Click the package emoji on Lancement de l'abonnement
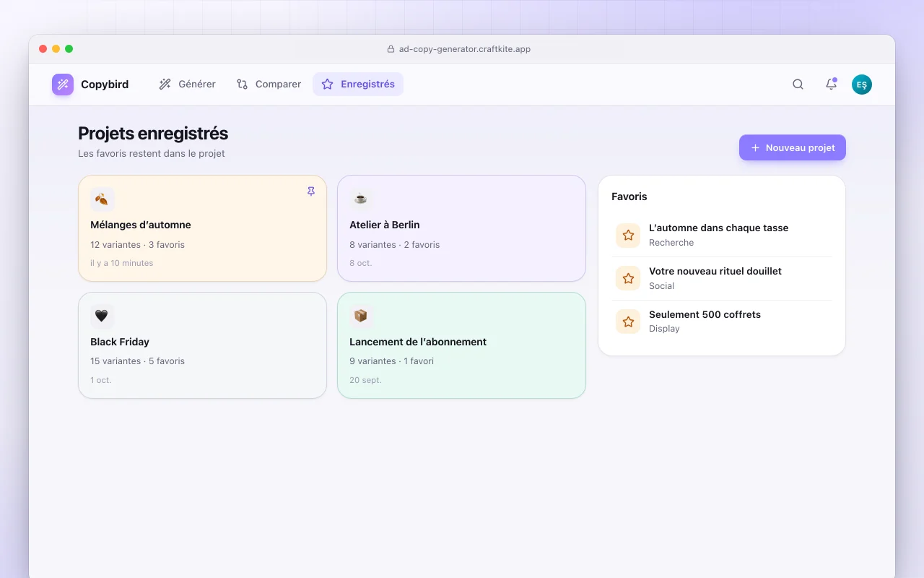 point(361,316)
